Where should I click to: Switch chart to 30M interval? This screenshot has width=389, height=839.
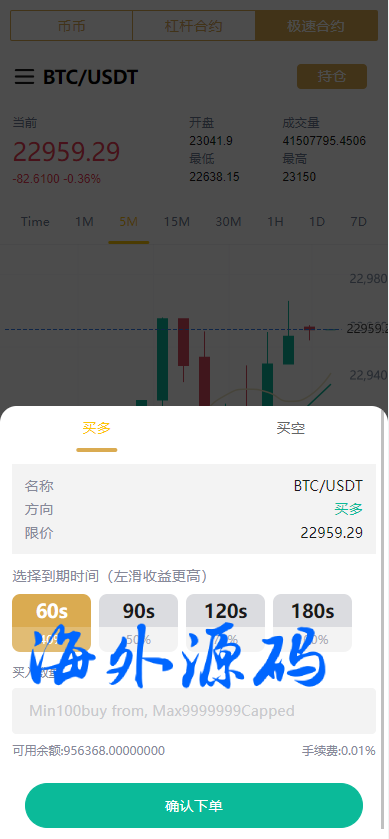tap(228, 222)
